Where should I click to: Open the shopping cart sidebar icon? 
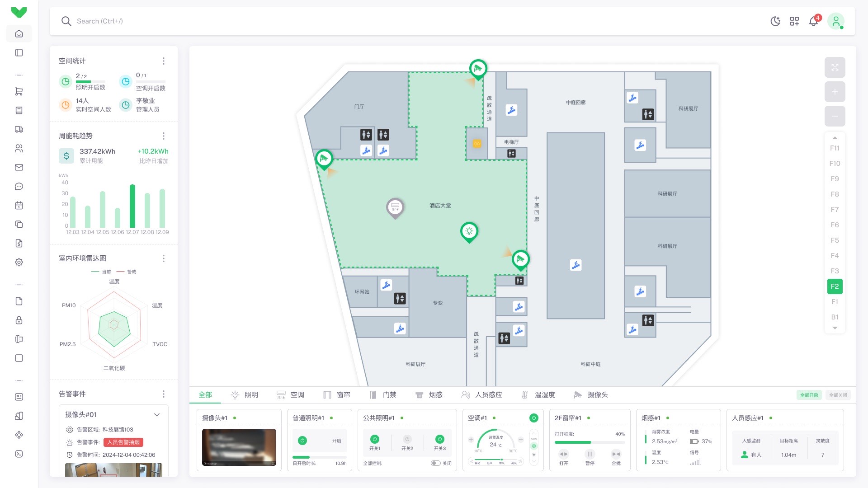coord(19,91)
